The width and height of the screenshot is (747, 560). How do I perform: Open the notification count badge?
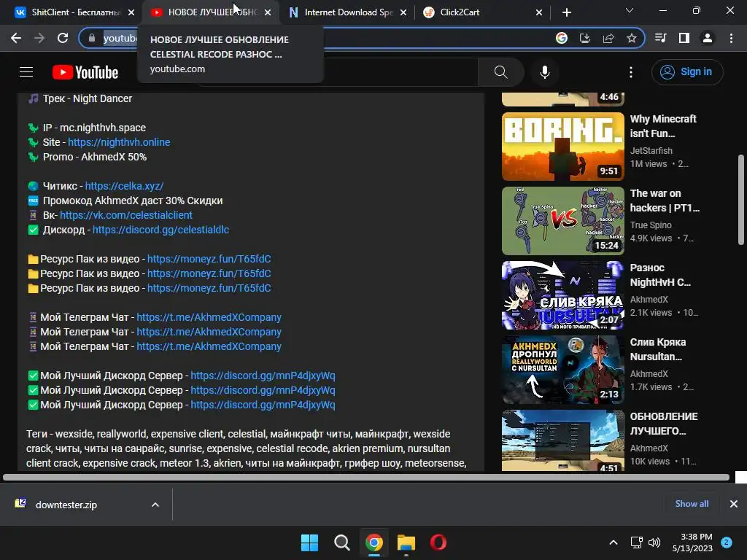727,542
